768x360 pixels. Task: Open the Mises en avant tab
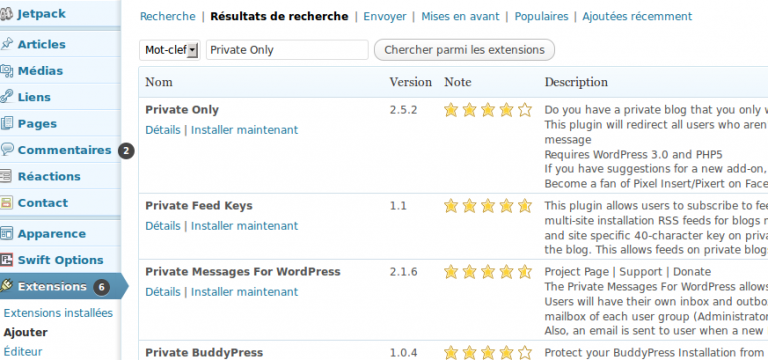(460, 16)
